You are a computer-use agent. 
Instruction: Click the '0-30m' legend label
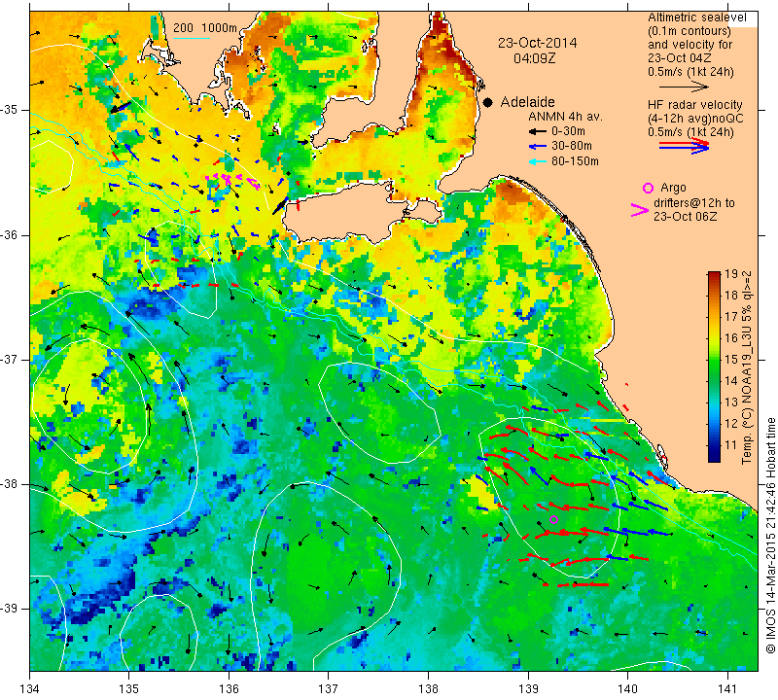pos(569,131)
